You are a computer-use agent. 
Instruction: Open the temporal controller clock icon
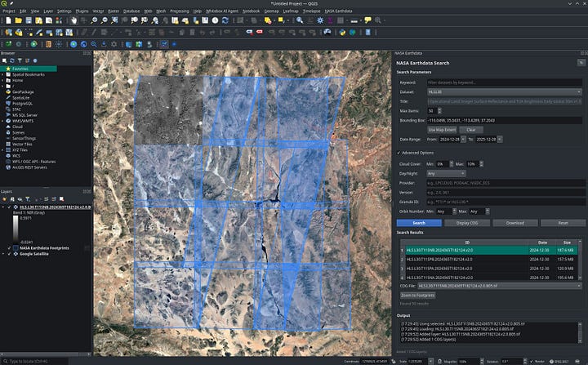215,20
